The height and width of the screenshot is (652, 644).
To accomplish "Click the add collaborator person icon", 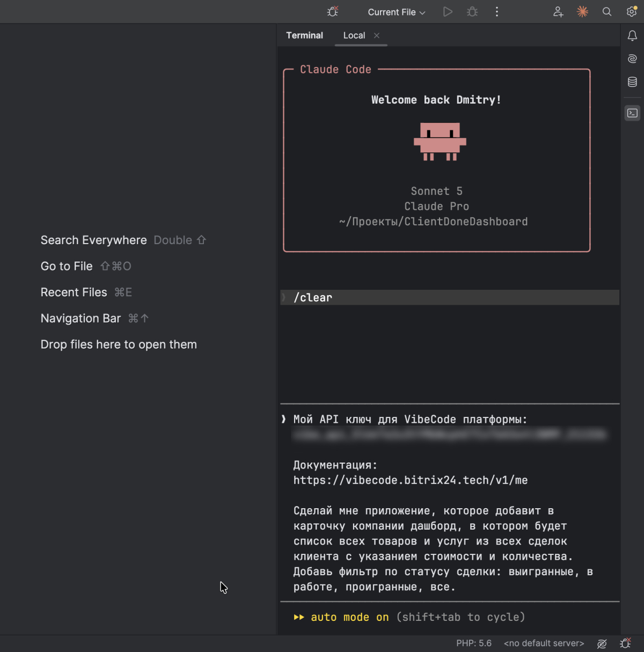I will 558,12.
